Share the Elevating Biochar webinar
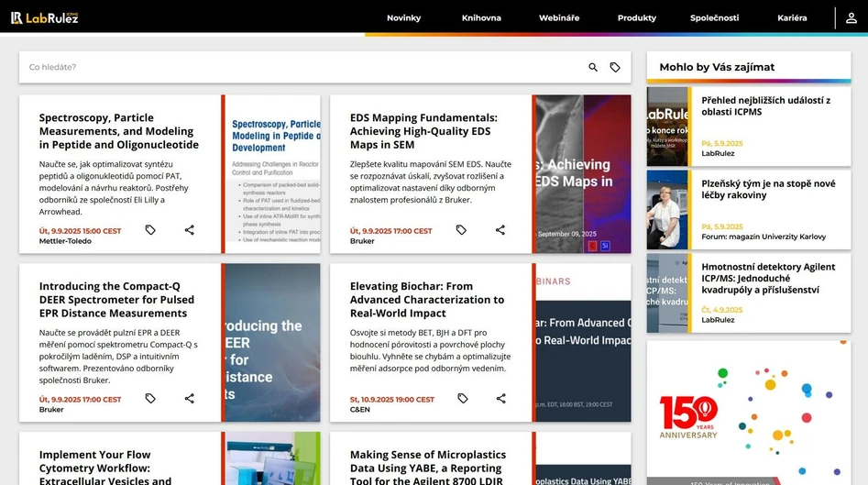The width and height of the screenshot is (868, 485). [x=501, y=398]
